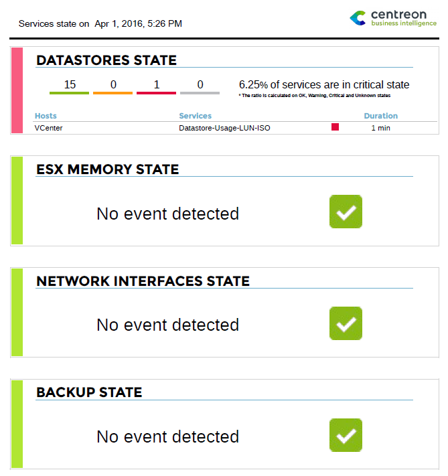448x476 pixels.
Task: Click the unknown services count 0 with gray underline
Action: click(x=200, y=85)
